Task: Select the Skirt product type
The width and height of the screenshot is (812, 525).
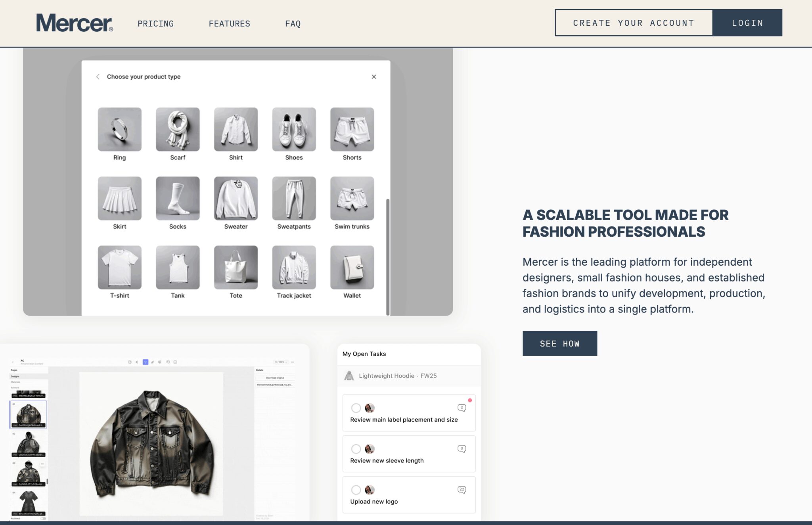Action: coord(119,203)
